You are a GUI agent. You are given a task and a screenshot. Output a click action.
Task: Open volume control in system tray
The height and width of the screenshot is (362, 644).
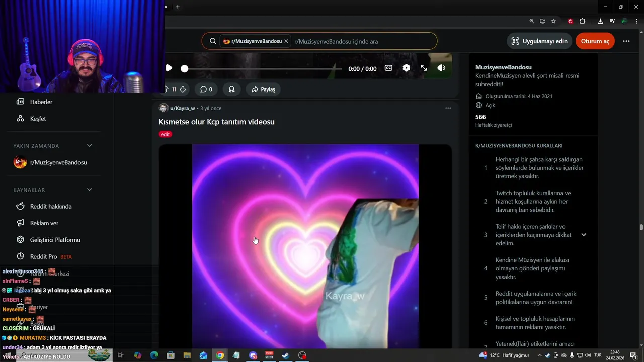587,355
